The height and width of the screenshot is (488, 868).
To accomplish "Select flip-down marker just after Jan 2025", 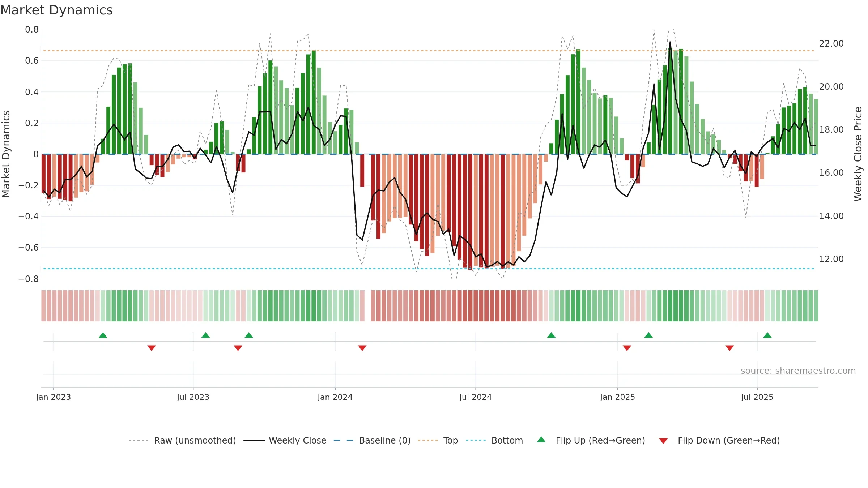I will click(627, 348).
